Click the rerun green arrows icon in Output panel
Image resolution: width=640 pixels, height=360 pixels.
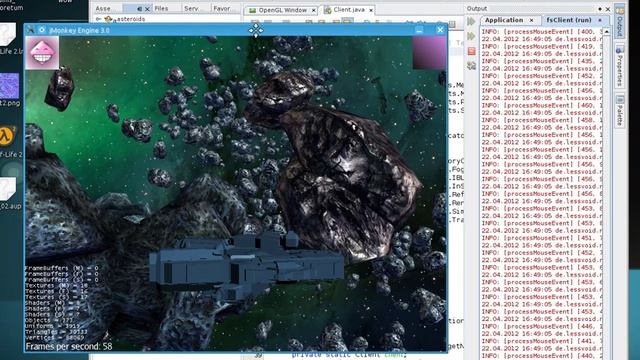(471, 21)
